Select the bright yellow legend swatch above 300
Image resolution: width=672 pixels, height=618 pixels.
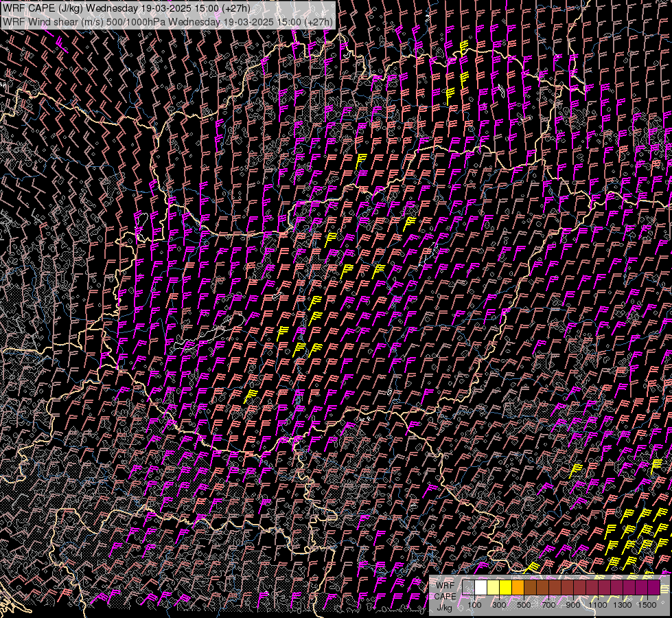point(506,587)
